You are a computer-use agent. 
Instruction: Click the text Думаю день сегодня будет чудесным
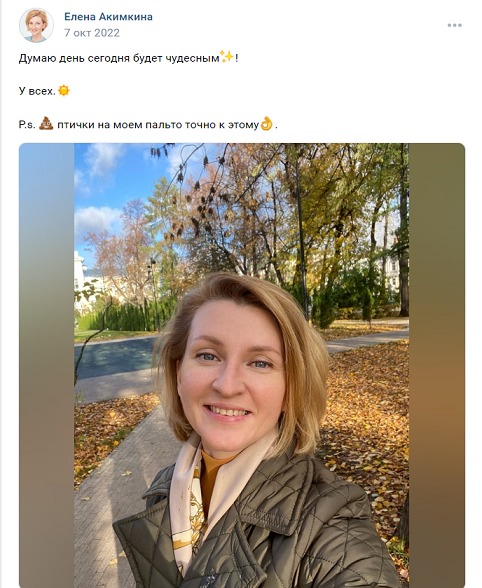[119, 58]
